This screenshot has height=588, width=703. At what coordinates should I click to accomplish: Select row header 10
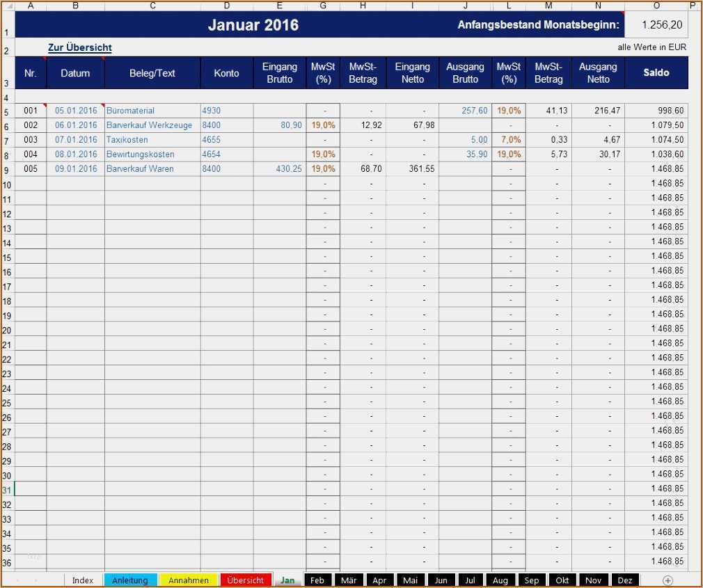[7, 184]
